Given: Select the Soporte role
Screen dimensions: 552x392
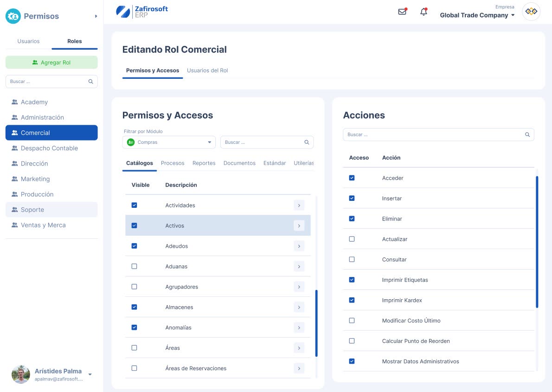Looking at the screenshot, I should pyautogui.click(x=51, y=210).
